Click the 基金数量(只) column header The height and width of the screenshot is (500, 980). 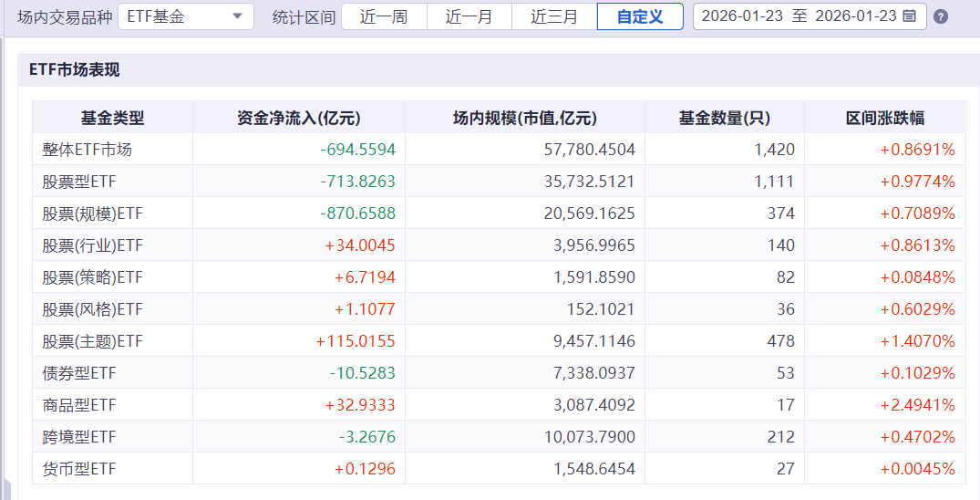pyautogui.click(x=725, y=118)
